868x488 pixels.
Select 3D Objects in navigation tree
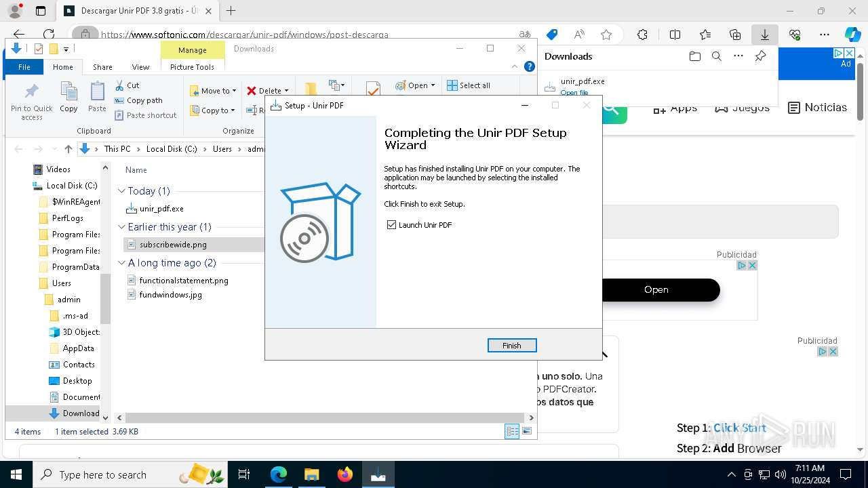[x=81, y=332]
